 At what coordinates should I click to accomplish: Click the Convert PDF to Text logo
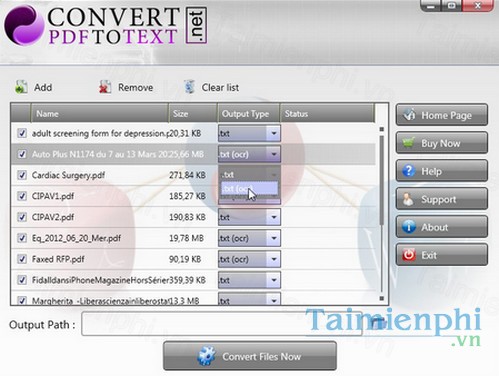coord(106,25)
